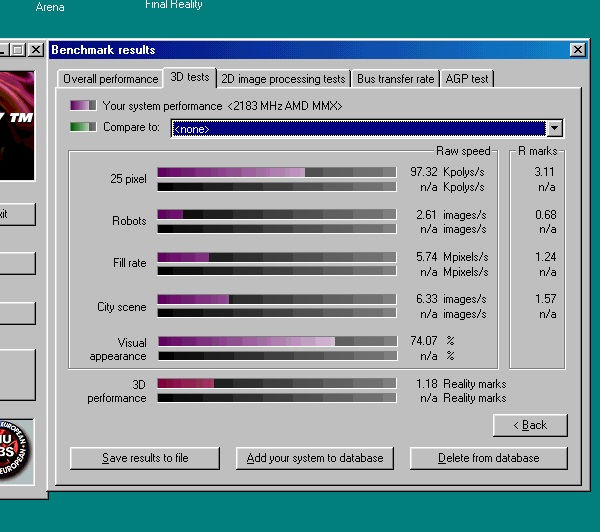Click the purple Your system performance swatch
This screenshot has width=600, height=532.
coord(83,105)
